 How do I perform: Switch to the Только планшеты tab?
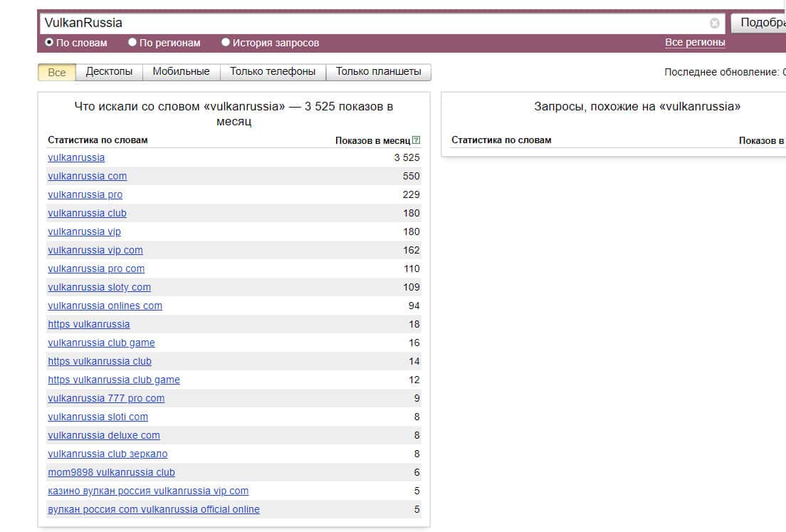pos(378,71)
